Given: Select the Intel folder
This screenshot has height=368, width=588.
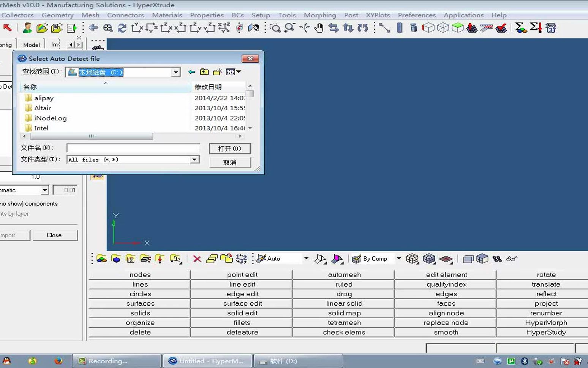Looking at the screenshot, I should point(41,128).
